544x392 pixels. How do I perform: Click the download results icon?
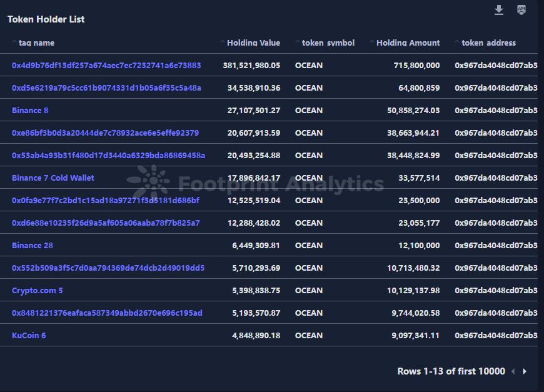pyautogui.click(x=499, y=10)
